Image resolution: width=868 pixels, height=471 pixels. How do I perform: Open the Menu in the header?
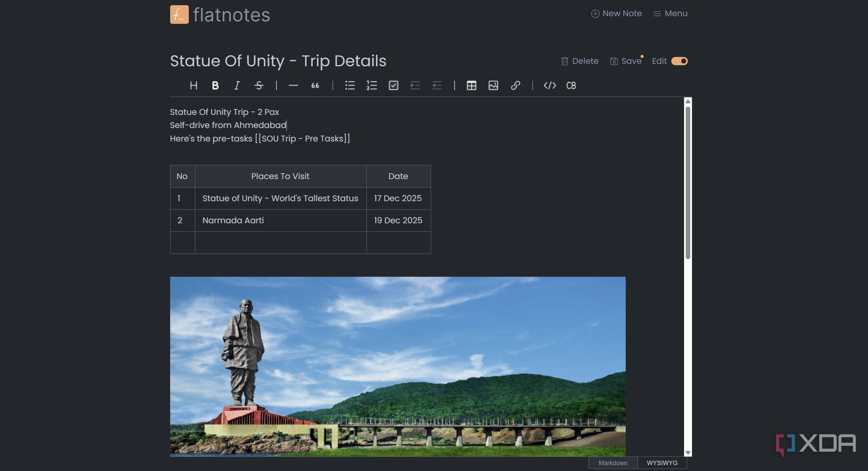coord(670,13)
